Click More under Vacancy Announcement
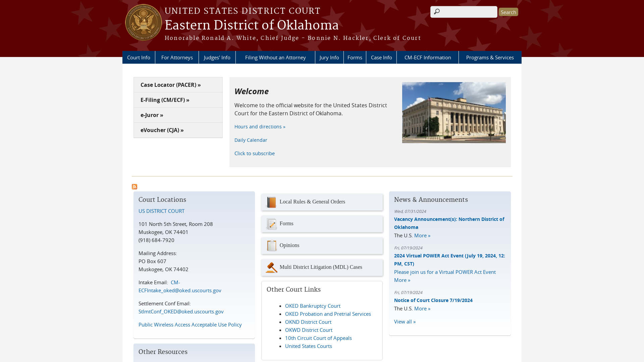This screenshot has height=362, width=644. [x=422, y=235]
